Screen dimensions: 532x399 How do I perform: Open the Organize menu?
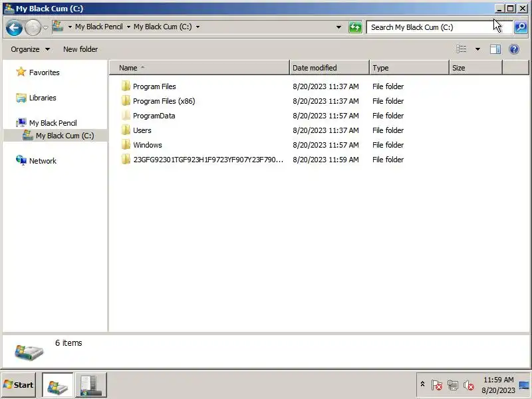(x=30, y=49)
